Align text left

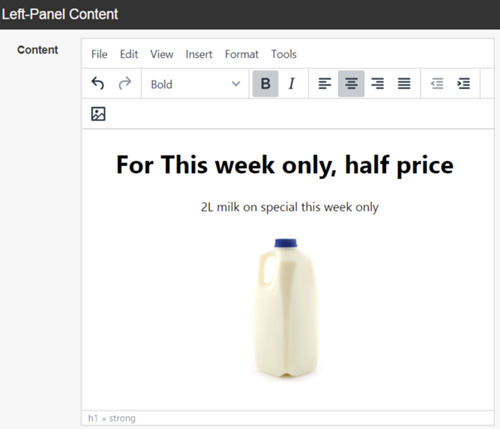(325, 84)
